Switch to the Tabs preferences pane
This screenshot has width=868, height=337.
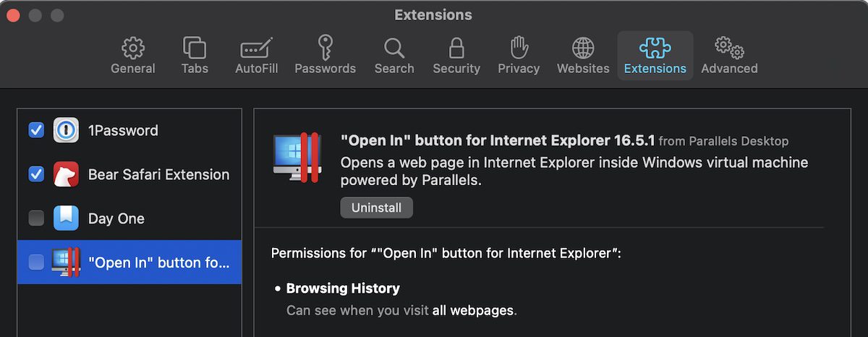point(195,56)
